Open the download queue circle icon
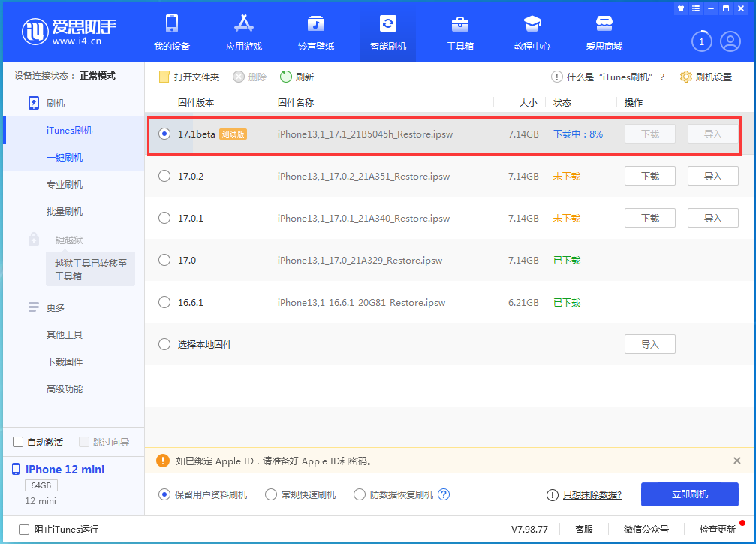 coord(701,41)
